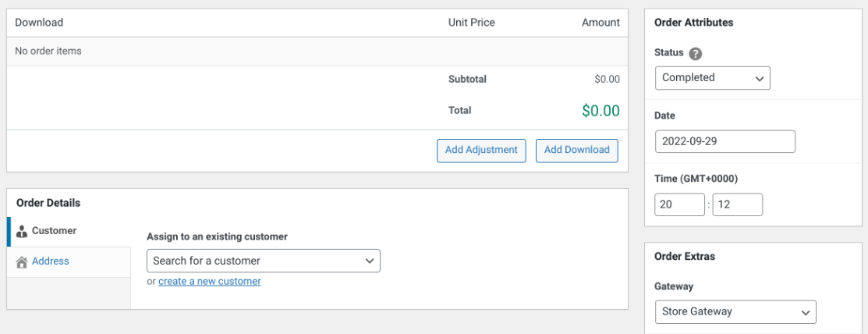868x334 pixels.
Task: Click the Status dropdown chevron arrow
Action: point(759,78)
